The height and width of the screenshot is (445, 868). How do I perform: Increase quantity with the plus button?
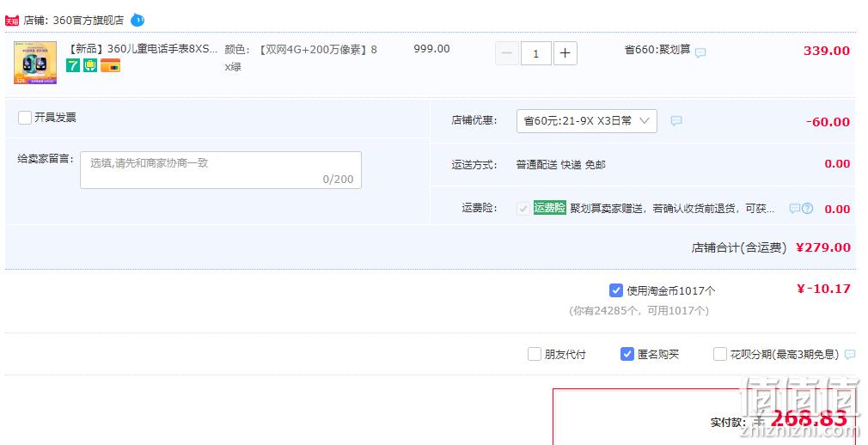click(565, 53)
